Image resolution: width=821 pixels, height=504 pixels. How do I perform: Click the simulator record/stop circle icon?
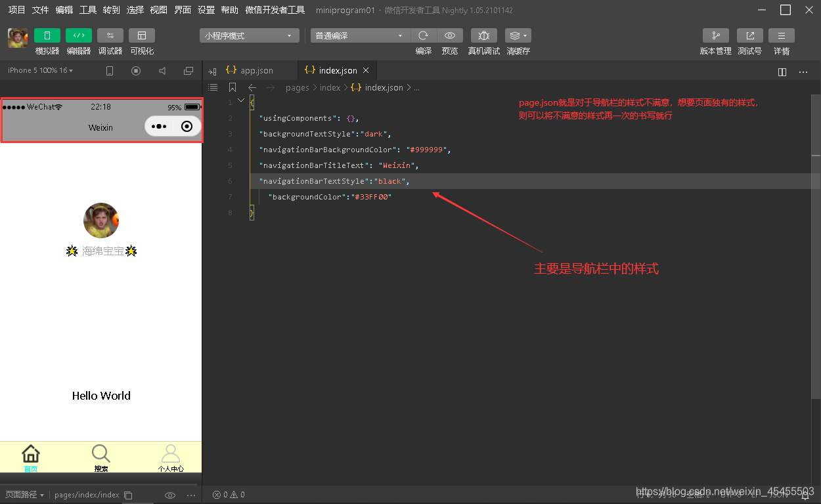pos(136,71)
